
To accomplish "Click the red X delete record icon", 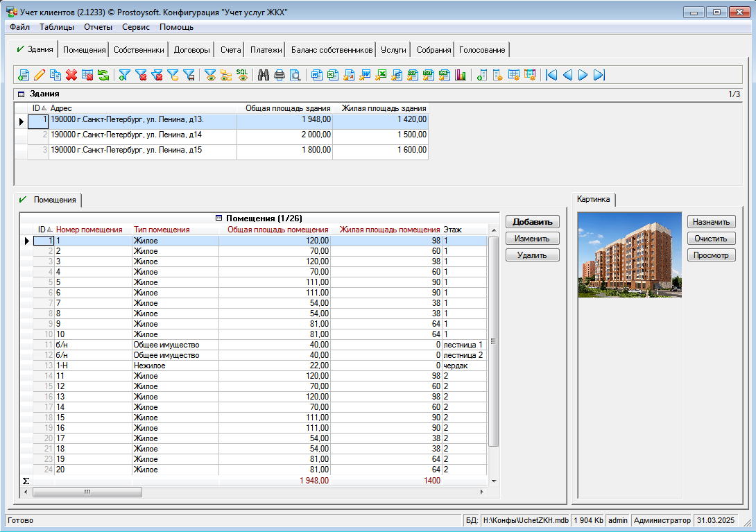I will coord(71,75).
